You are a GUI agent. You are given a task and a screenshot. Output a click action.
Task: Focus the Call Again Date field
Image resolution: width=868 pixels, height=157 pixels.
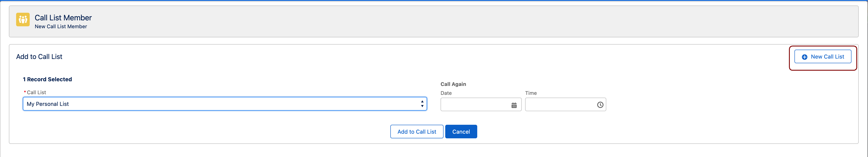(481, 105)
